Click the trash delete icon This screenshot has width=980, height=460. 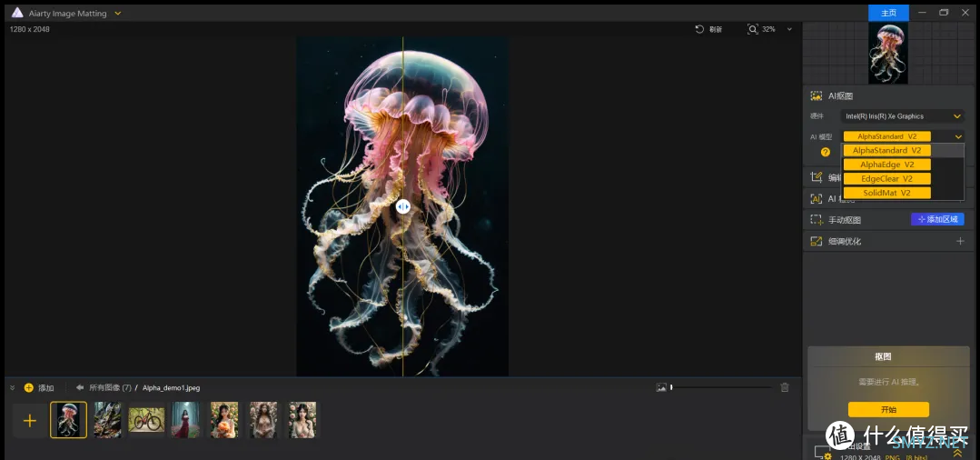[x=785, y=387]
